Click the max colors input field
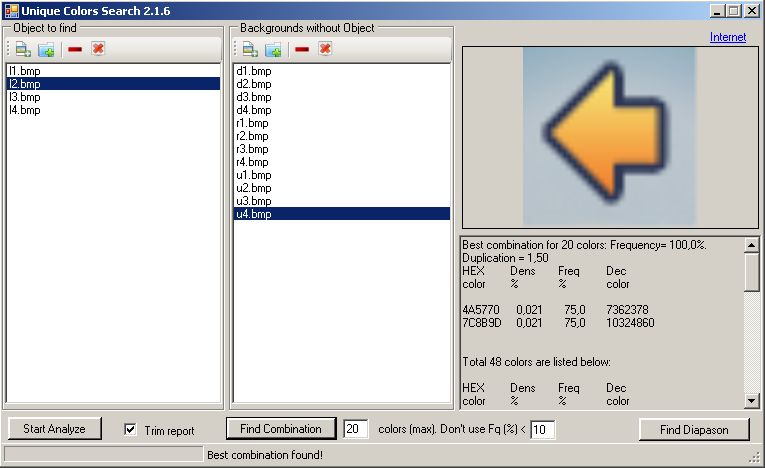 click(x=356, y=429)
